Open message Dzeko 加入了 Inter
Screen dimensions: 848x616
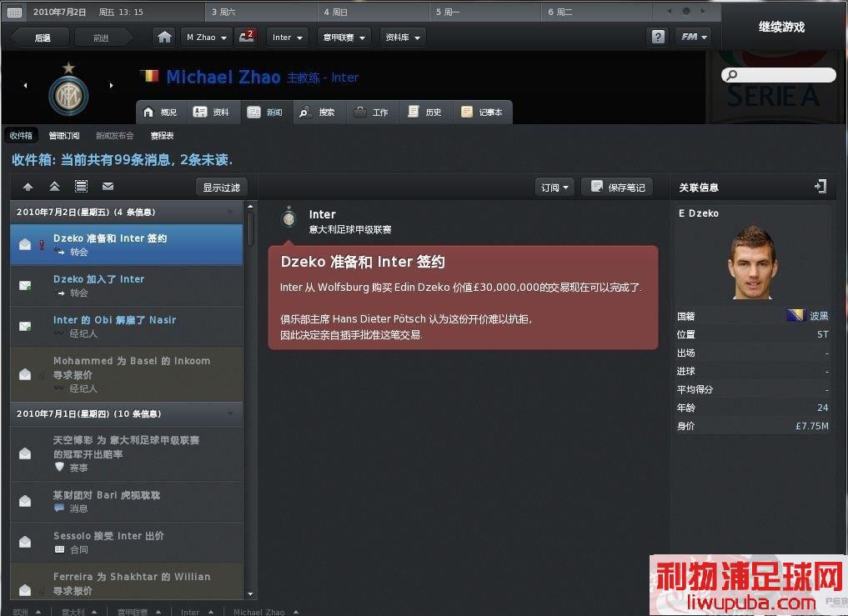[x=127, y=286]
